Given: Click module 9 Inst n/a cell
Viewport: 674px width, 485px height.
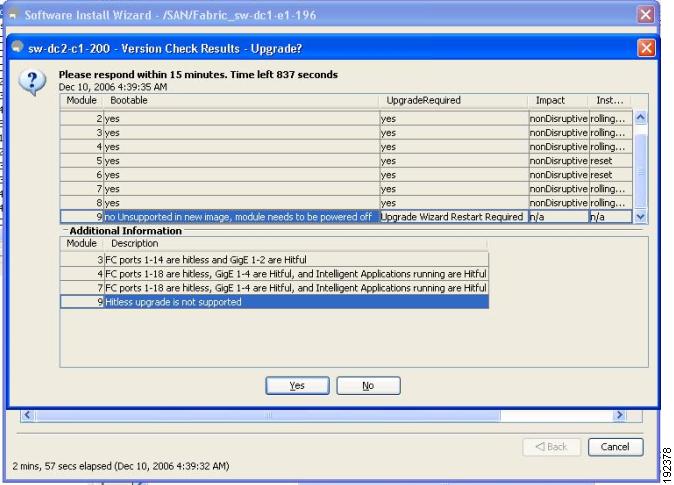Looking at the screenshot, I should pos(610,216).
